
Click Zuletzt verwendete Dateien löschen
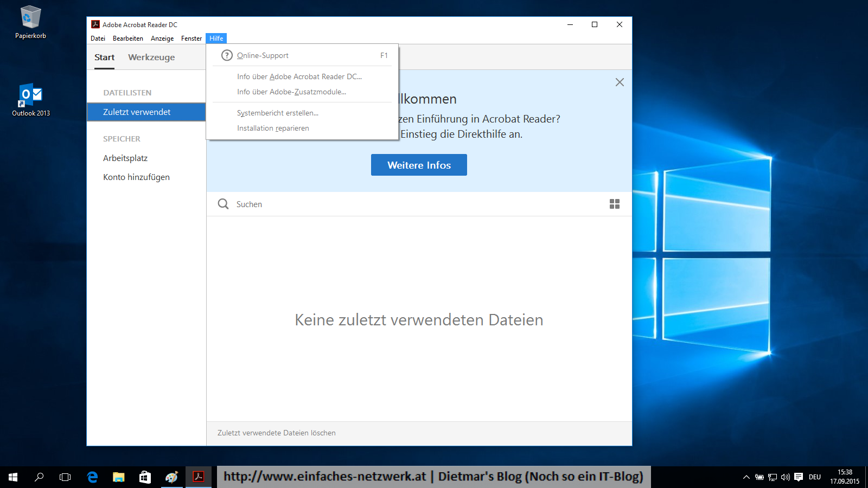point(277,433)
